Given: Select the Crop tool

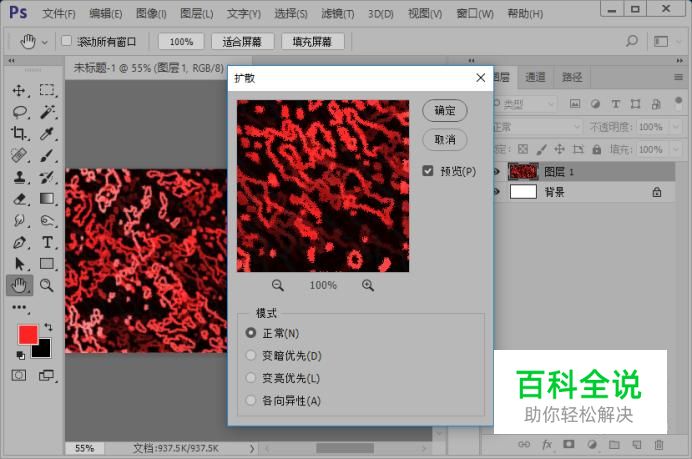Looking at the screenshot, I should (19, 133).
